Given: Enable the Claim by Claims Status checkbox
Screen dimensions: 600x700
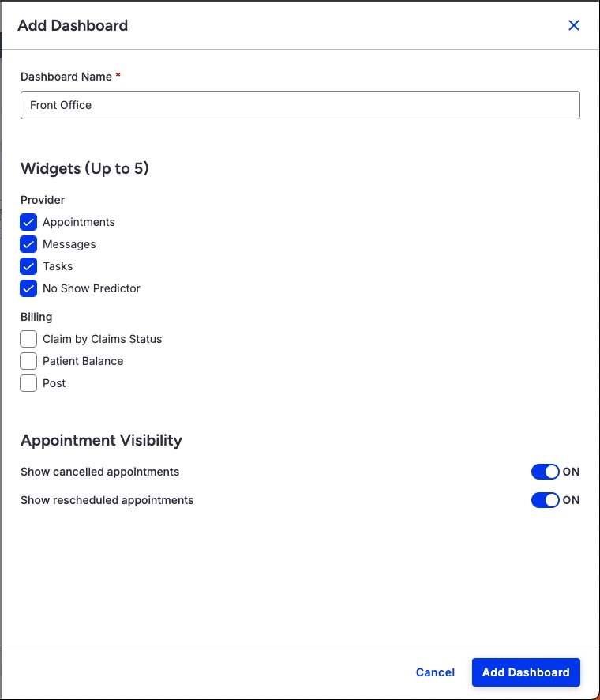Looking at the screenshot, I should (28, 339).
